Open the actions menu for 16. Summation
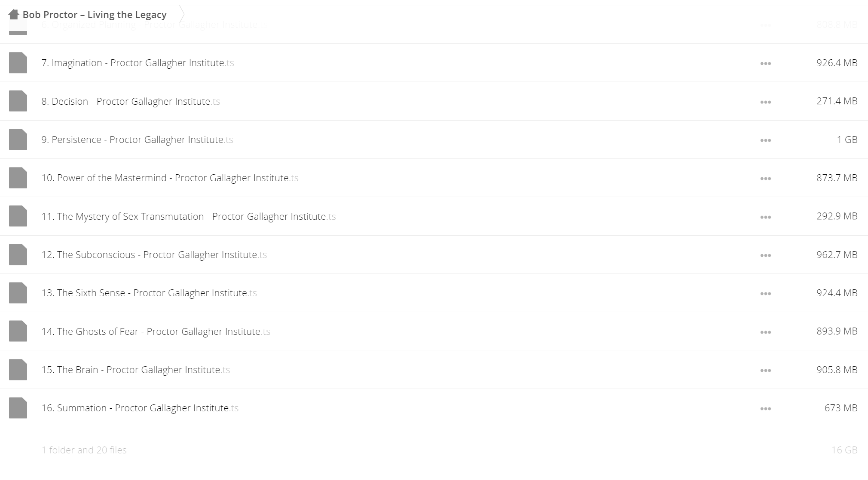 [765, 409]
